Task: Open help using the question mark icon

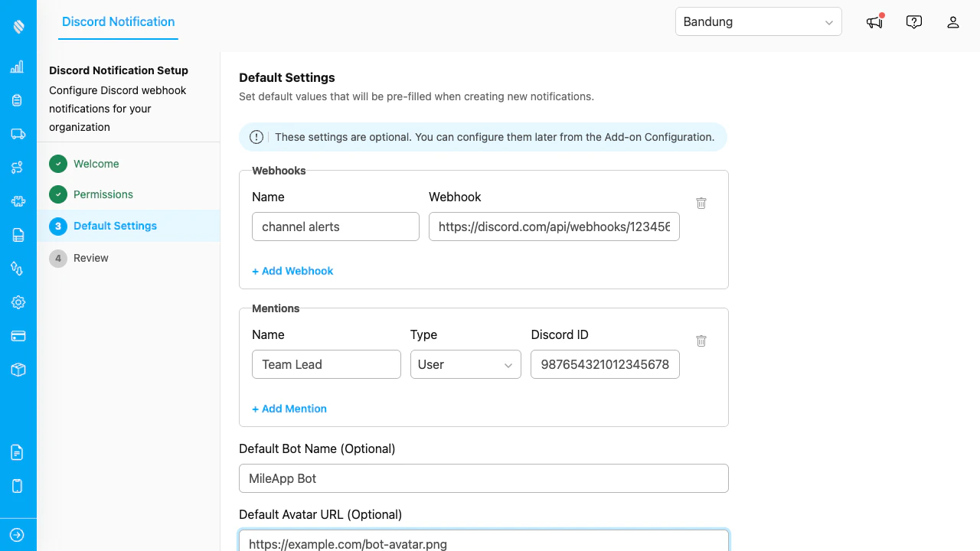Action: click(x=914, y=22)
